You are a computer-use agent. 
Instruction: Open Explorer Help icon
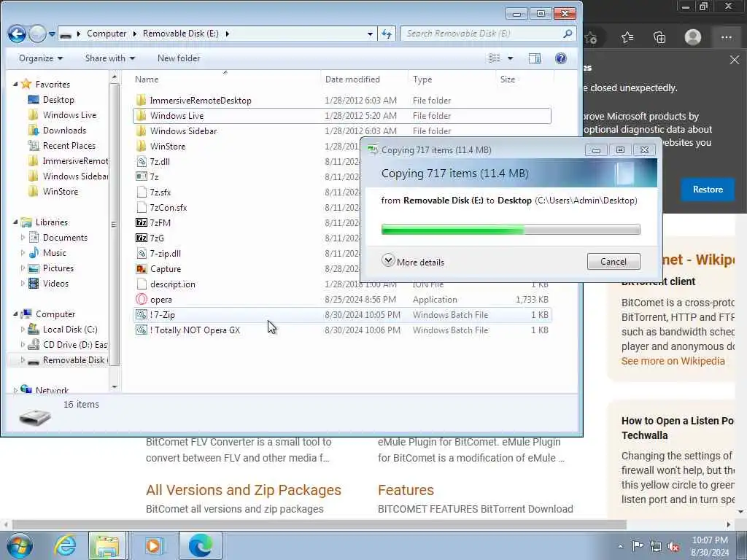click(561, 58)
